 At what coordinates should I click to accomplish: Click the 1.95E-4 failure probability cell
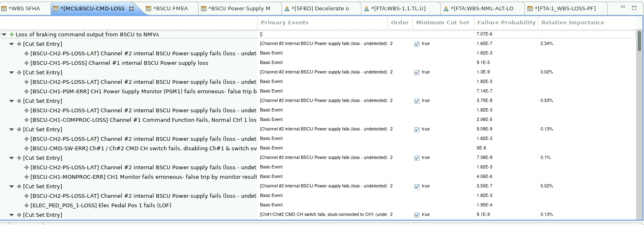tap(484, 205)
